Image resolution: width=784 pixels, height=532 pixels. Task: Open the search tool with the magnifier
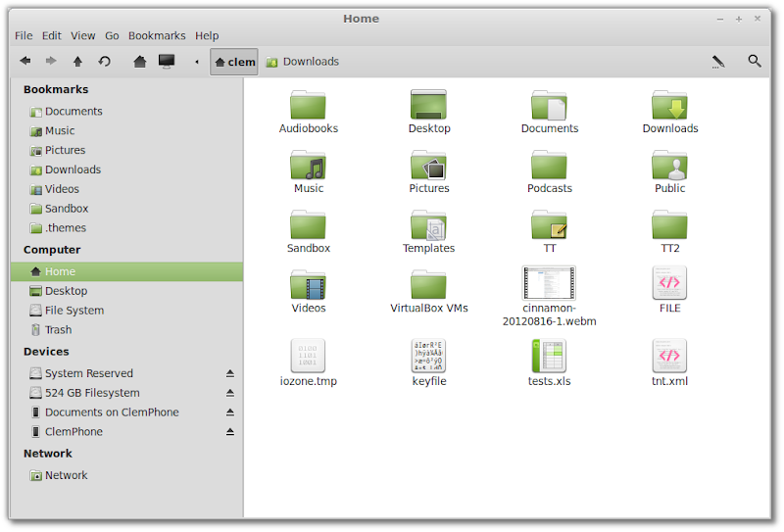[754, 61]
